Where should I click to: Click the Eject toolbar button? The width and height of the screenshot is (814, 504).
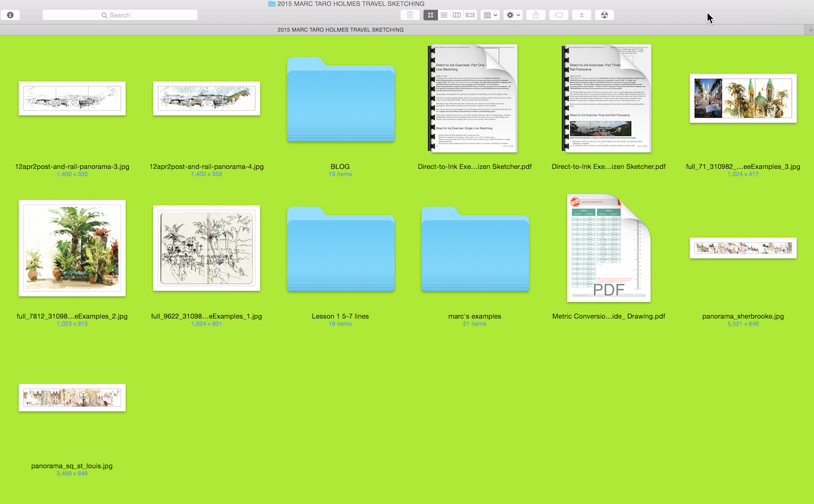coord(582,15)
